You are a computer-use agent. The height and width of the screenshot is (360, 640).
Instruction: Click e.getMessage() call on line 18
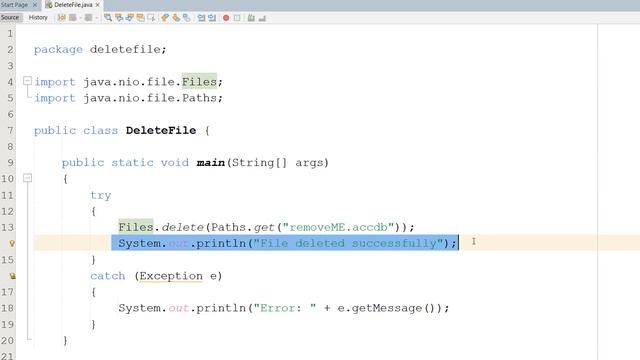[x=387, y=308]
